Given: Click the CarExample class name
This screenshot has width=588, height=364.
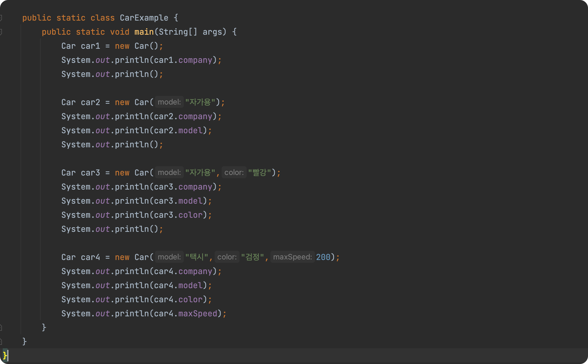Looking at the screenshot, I should click(144, 18).
